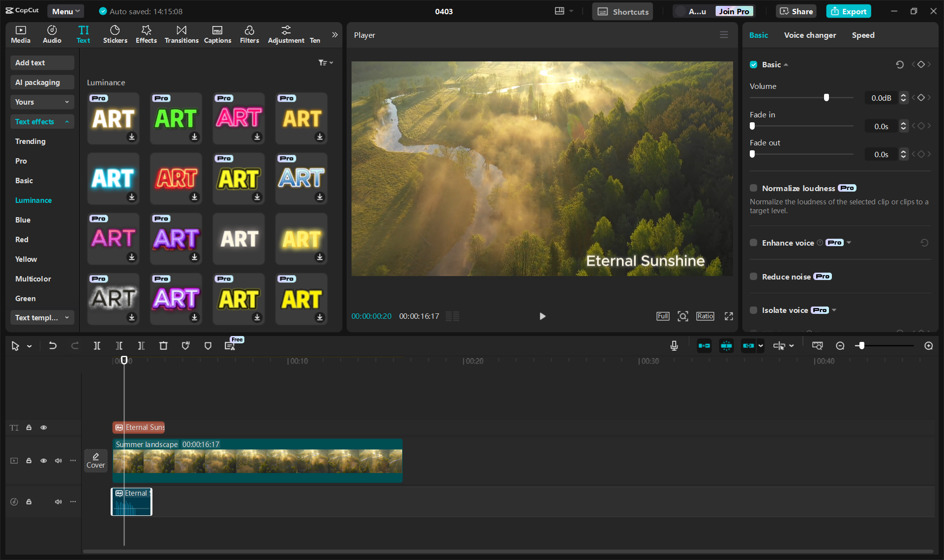Click the Export button
944x560 pixels.
coord(849,11)
